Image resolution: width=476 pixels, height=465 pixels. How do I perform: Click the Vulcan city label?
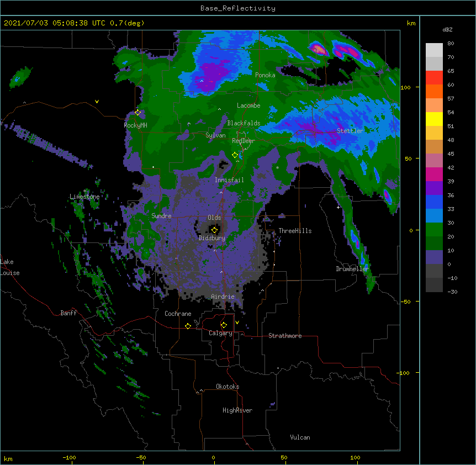(300, 437)
